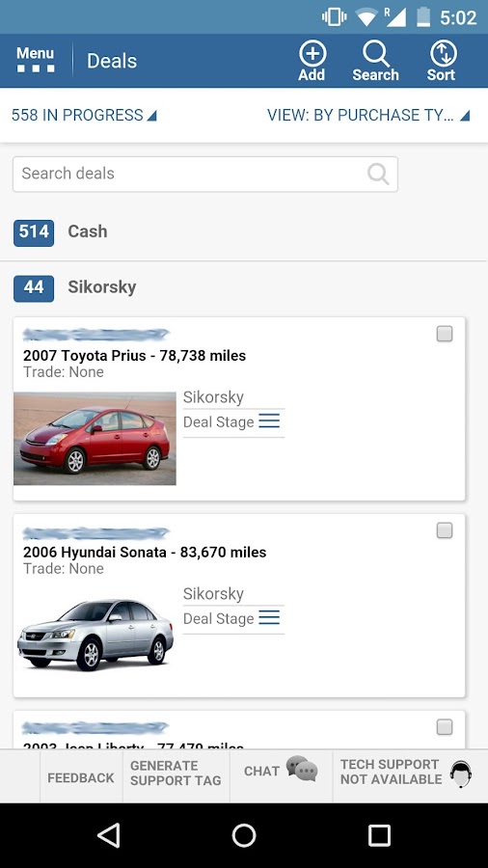Viewport: 488px width, 868px height.
Task: Focus the Search deals input field
Action: tap(205, 174)
